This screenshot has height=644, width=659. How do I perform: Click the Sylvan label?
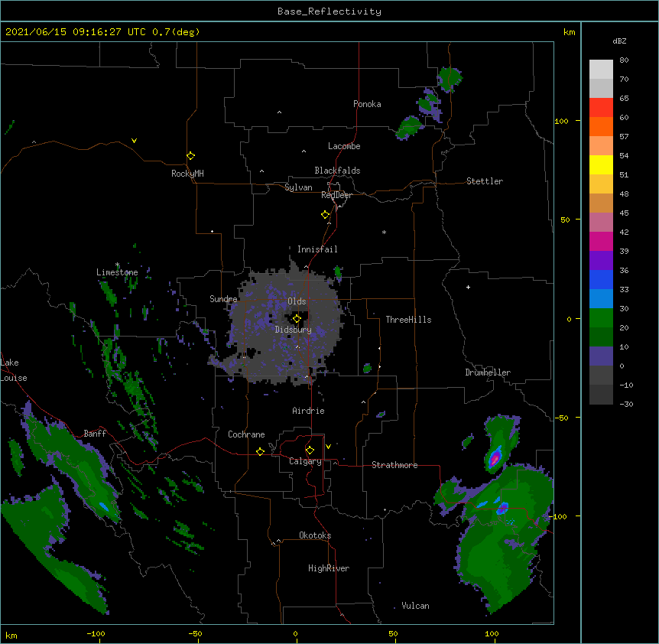[298, 187]
